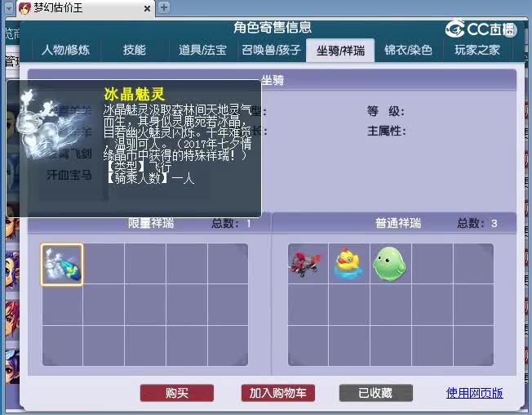Open the 锦衣/染色 tab
Image resolution: width=532 pixels, height=415 pixels.
click(x=409, y=51)
